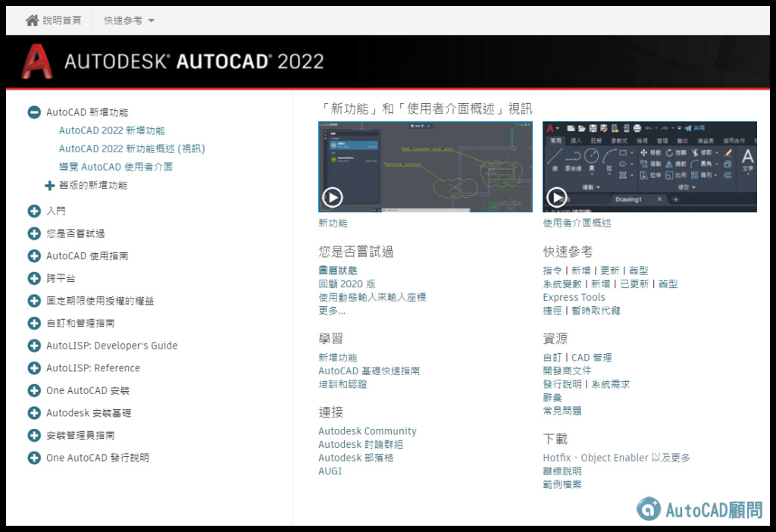Expand the 自訂和管理指南 node
This screenshot has height=532, width=776.
[34, 323]
